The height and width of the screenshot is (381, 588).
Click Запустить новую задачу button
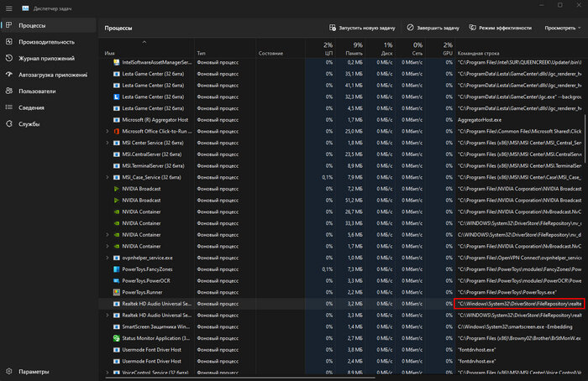tap(362, 28)
